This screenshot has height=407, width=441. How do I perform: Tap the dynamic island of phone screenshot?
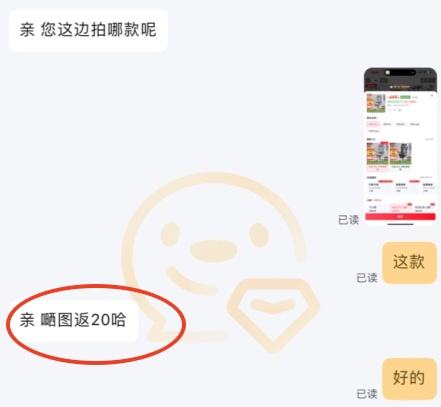point(400,72)
